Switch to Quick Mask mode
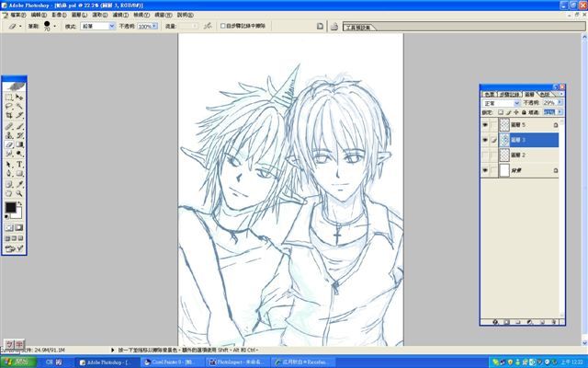 [x=18, y=227]
